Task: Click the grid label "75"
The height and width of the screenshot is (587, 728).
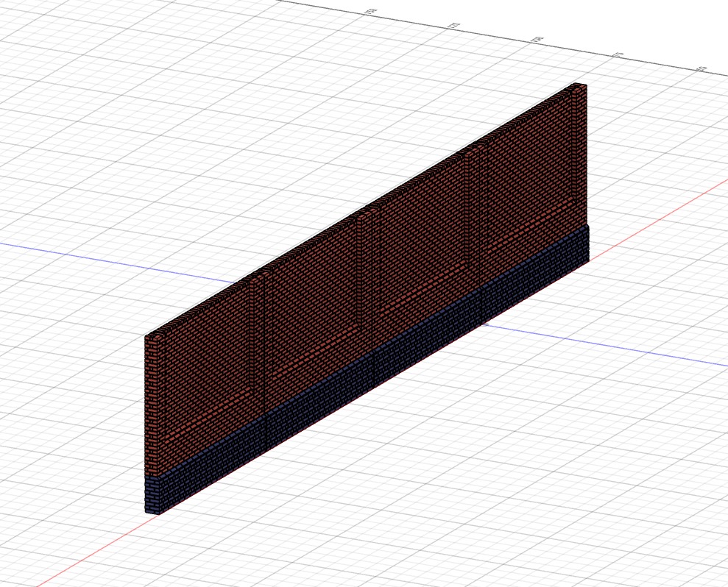Action: (x=618, y=54)
